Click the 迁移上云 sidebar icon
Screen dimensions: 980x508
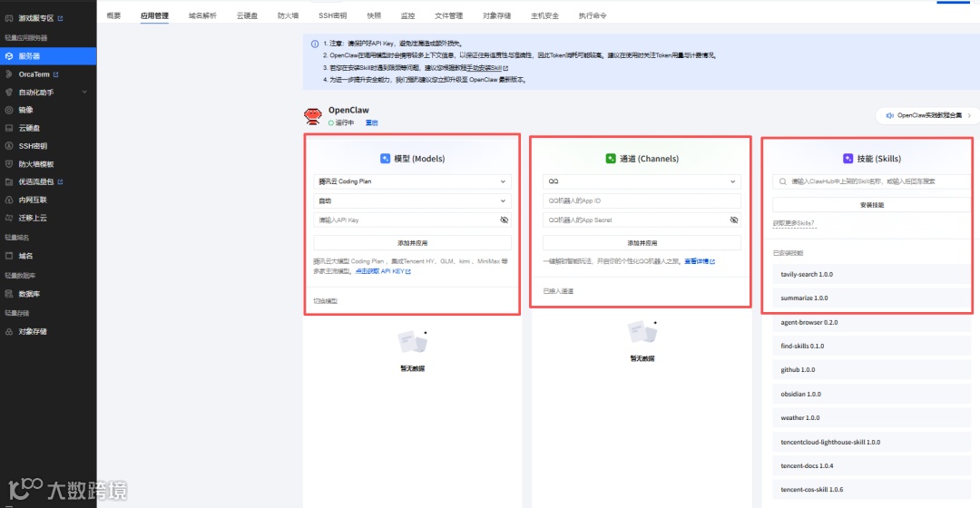click(9, 218)
